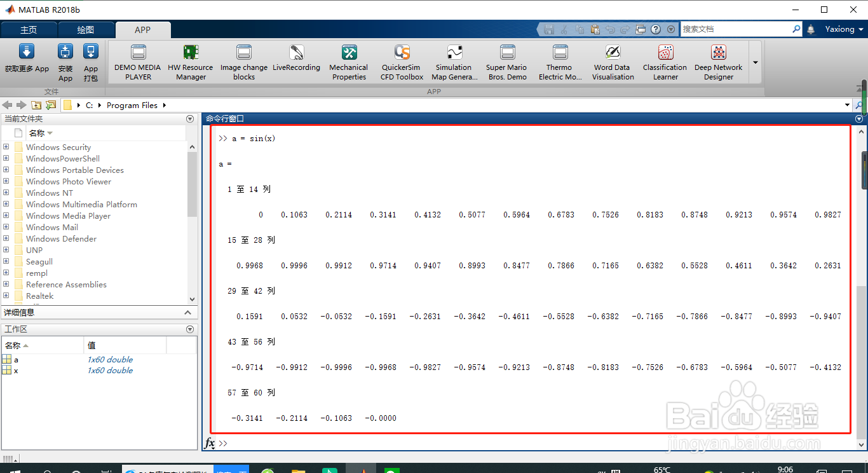Open Deep Network Designer app
The height and width of the screenshot is (473, 868).
(719, 62)
